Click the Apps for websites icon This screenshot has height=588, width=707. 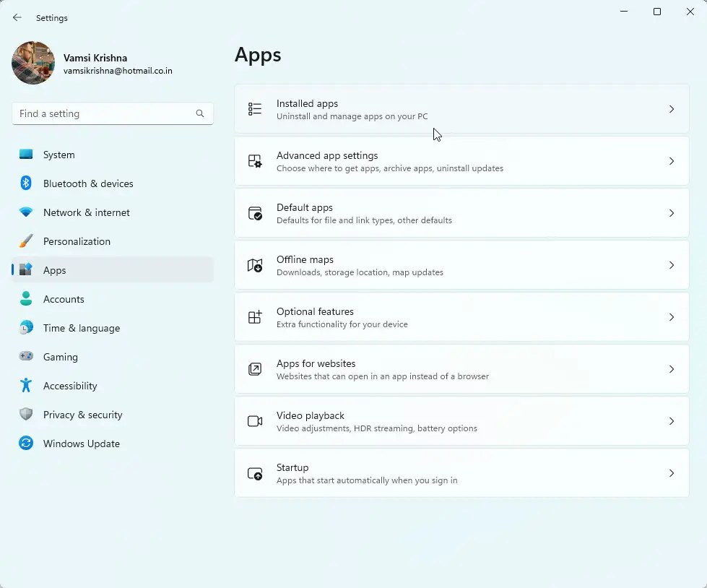click(x=255, y=369)
